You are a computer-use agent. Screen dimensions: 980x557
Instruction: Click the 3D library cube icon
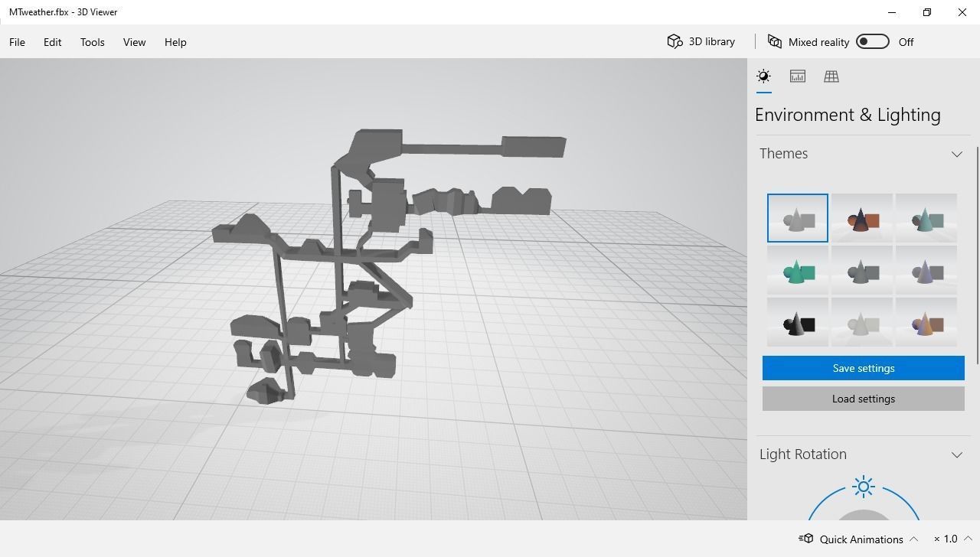pyautogui.click(x=675, y=42)
